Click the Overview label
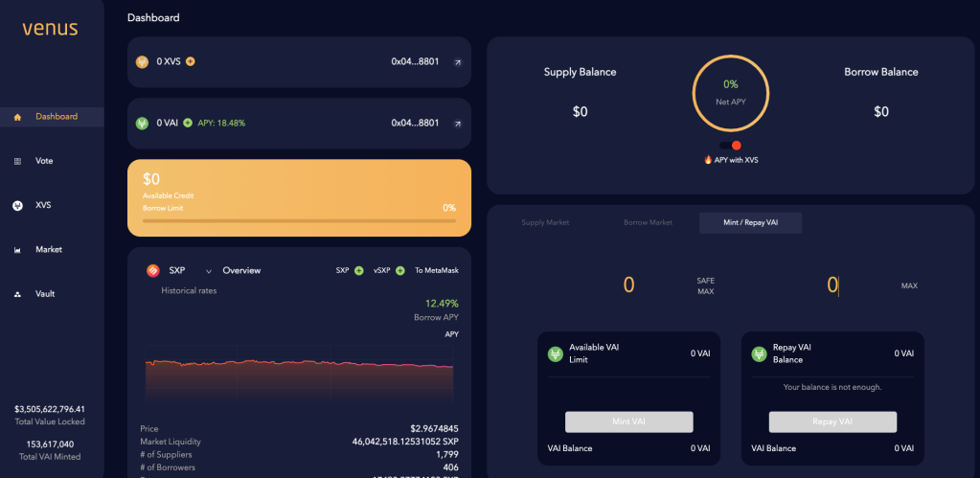 point(241,270)
